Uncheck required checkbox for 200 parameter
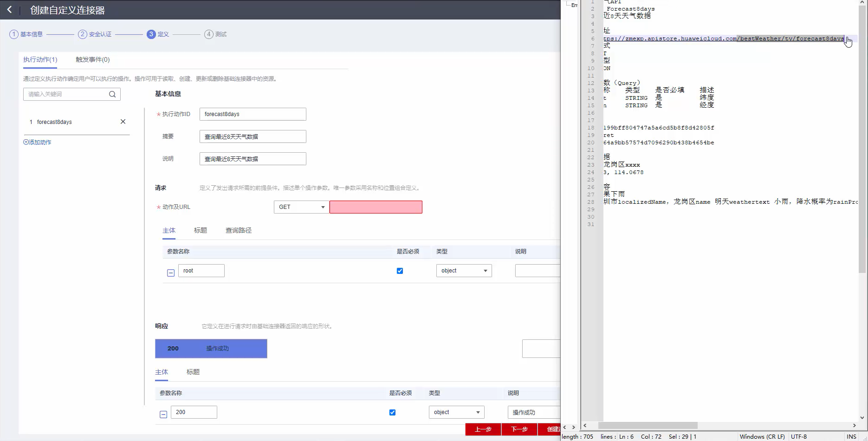The height and width of the screenshot is (441, 868). point(392,412)
